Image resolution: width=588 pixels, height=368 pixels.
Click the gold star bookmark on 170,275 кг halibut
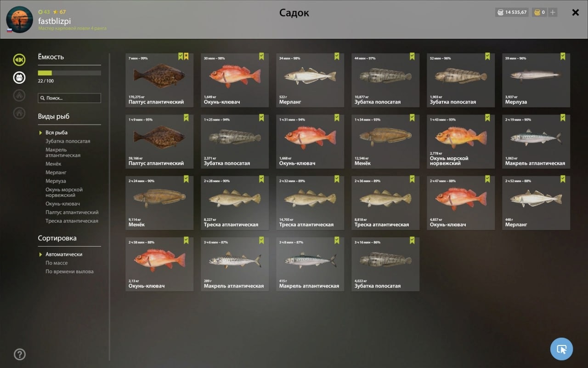click(186, 57)
